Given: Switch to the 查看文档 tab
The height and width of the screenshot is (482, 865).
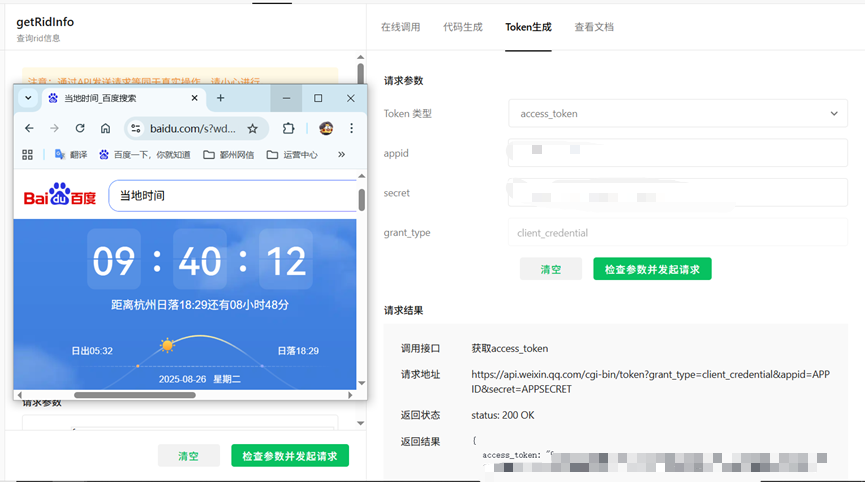Looking at the screenshot, I should [594, 27].
